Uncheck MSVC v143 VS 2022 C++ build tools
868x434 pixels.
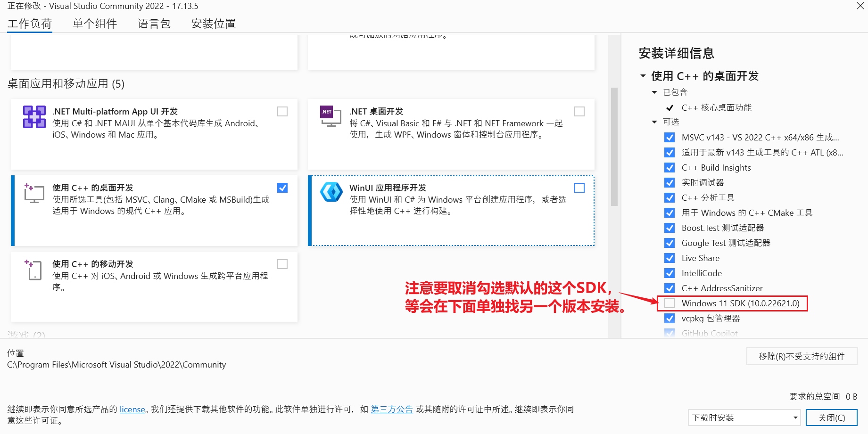pyautogui.click(x=670, y=138)
